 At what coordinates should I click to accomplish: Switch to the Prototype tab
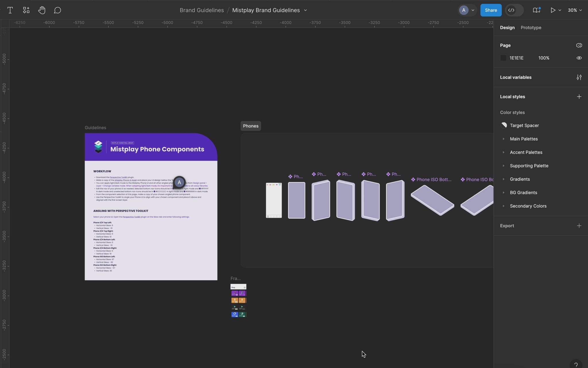pyautogui.click(x=531, y=28)
